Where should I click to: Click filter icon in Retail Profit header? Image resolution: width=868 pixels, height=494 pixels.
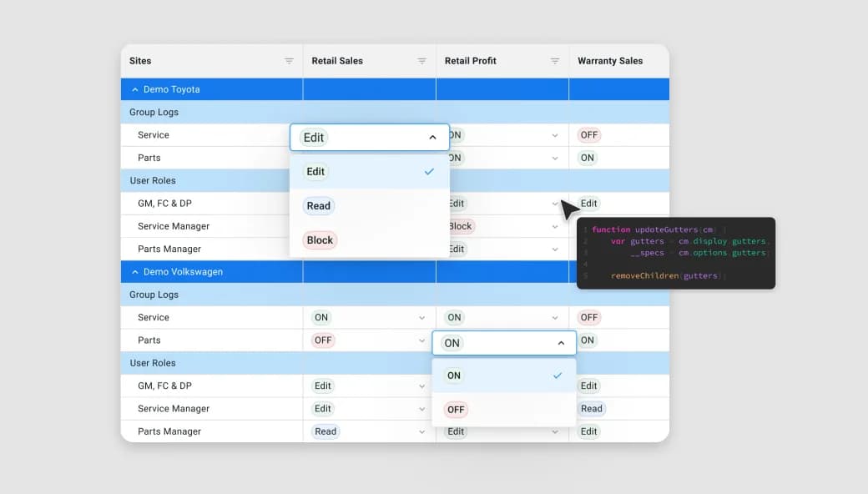tap(555, 61)
